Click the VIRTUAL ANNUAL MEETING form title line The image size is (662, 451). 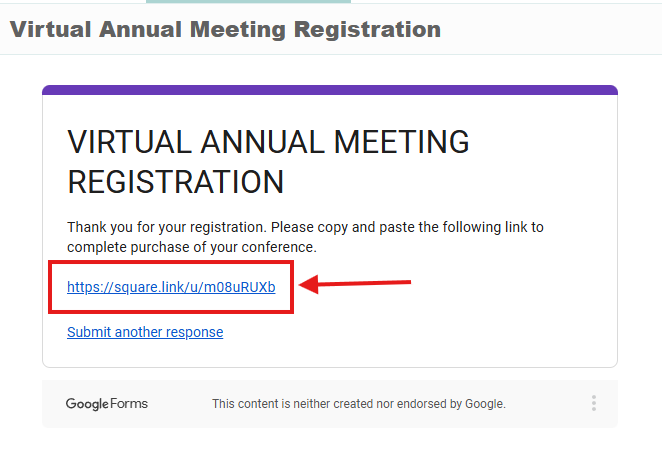(268, 142)
